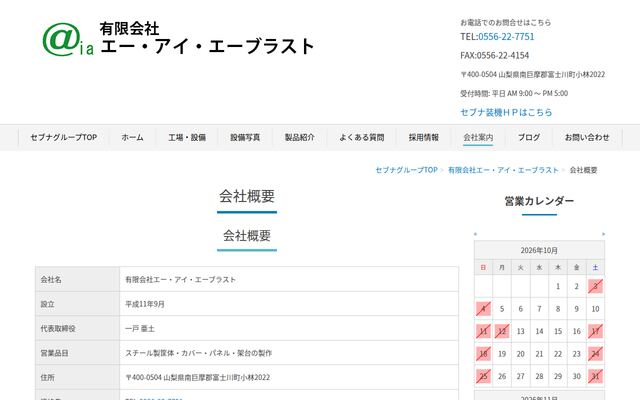Open セブナグループTOP in navigation bar
640x400 pixels.
[x=64, y=138]
